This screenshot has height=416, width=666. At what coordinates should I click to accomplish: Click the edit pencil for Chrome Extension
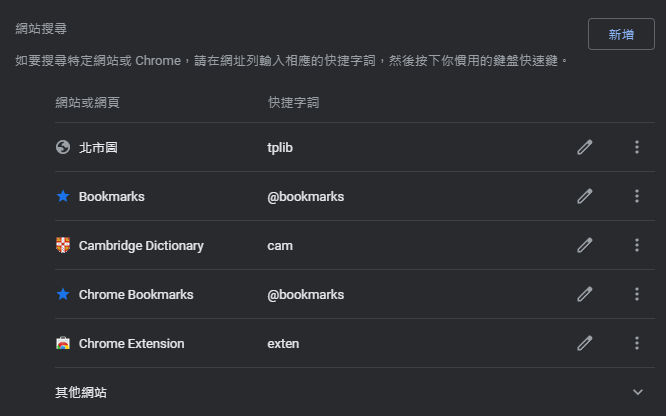click(x=585, y=344)
